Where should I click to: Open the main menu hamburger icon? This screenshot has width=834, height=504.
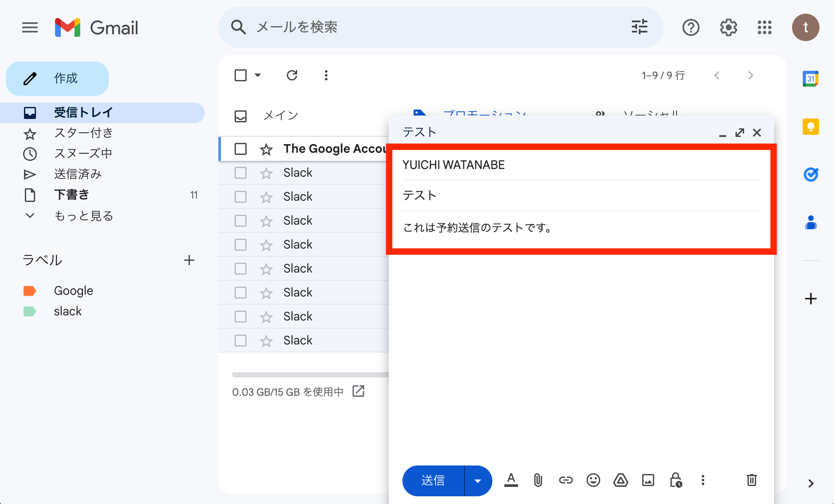(30, 28)
